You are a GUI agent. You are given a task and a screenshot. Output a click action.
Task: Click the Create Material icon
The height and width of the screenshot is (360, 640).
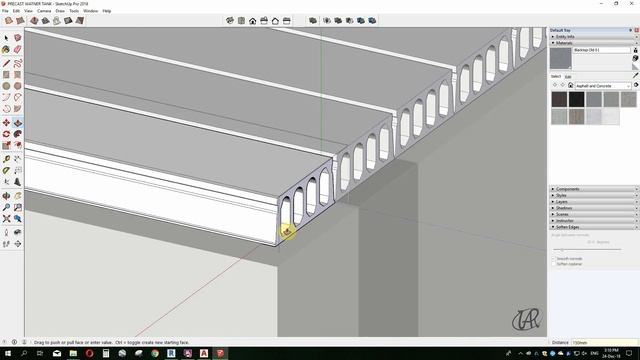point(635,58)
